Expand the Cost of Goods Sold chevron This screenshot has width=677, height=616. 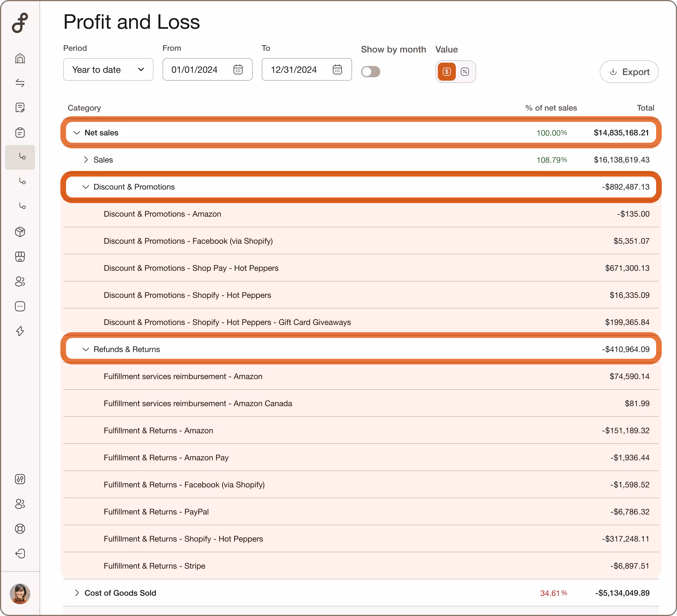click(77, 593)
